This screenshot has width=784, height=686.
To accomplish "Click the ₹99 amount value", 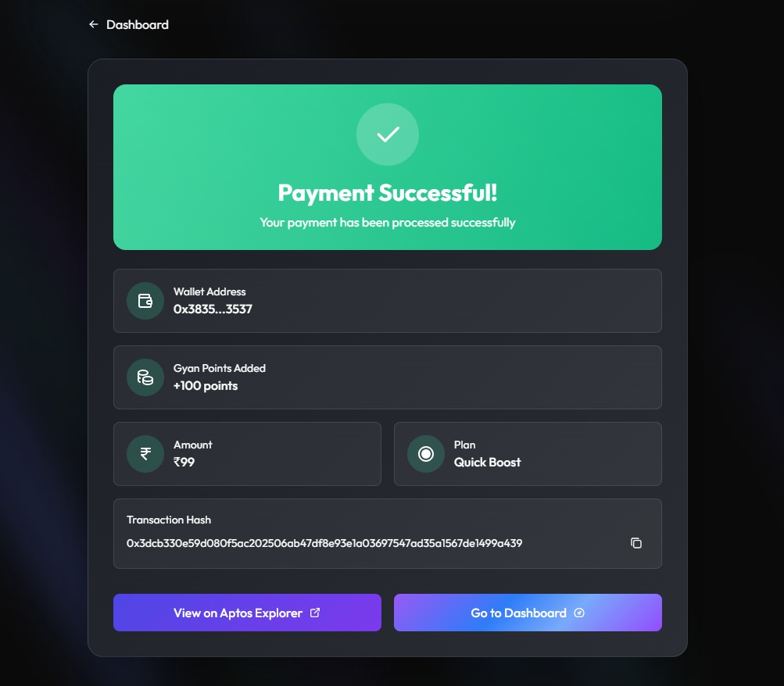I will (184, 463).
